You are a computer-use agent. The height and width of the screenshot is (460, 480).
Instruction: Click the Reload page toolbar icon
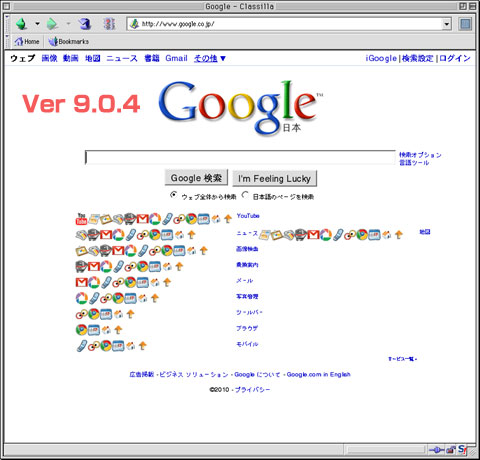pyautogui.click(x=85, y=24)
